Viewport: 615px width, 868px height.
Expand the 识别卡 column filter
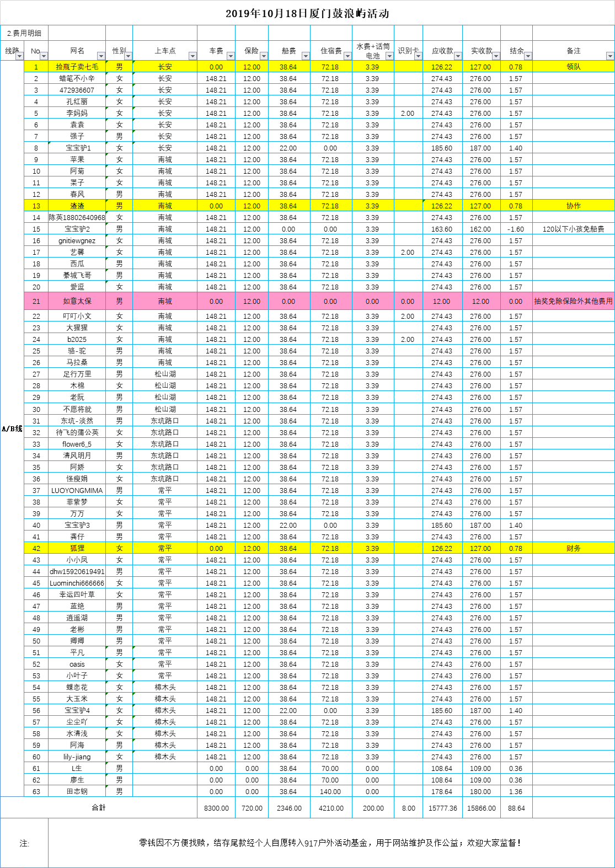[418, 56]
